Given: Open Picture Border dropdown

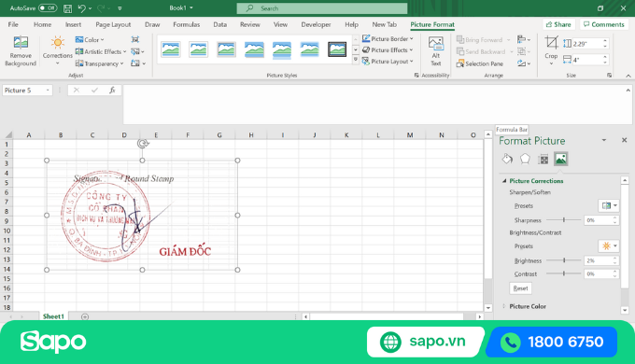Looking at the screenshot, I should tap(388, 39).
